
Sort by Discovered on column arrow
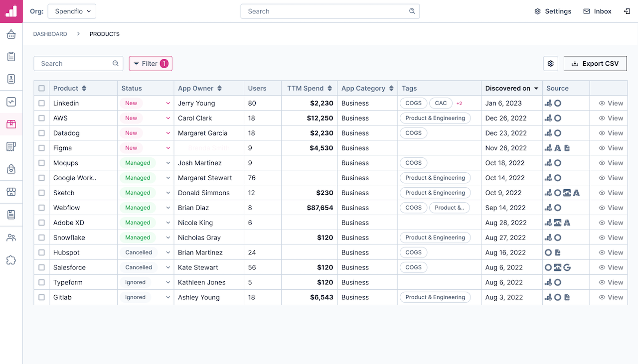536,89
